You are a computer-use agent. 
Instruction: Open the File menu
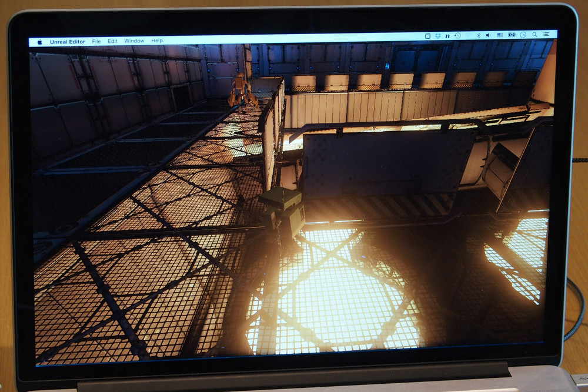tap(96, 41)
